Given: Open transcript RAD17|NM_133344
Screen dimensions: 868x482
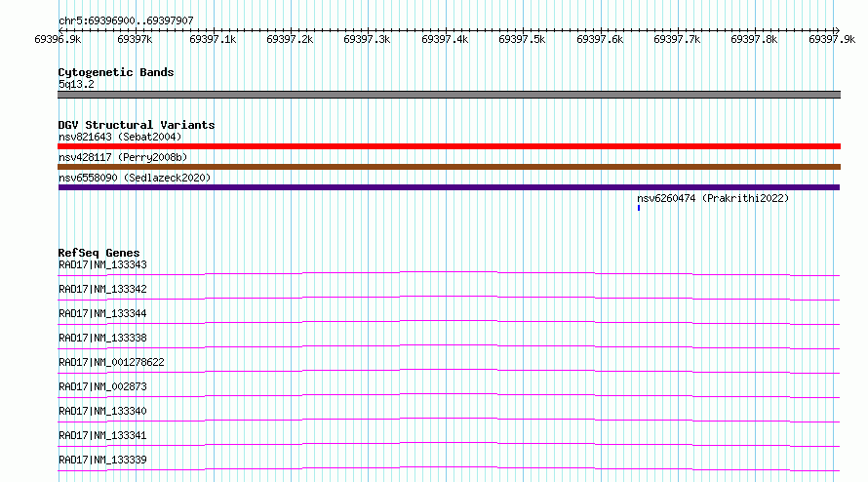Looking at the screenshot, I should pos(102,313).
